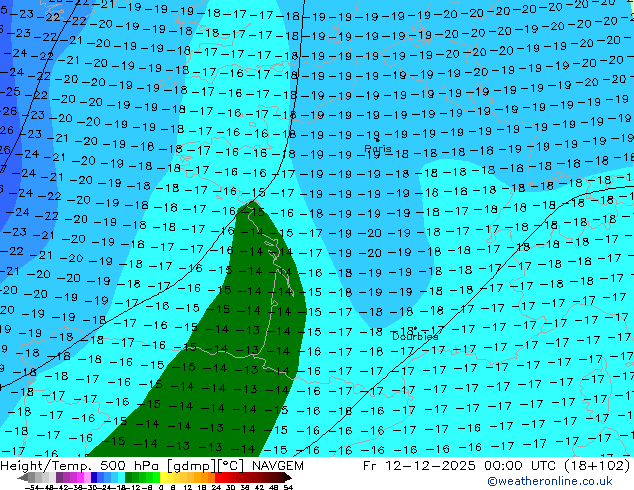Click the Paris city label

point(378,149)
